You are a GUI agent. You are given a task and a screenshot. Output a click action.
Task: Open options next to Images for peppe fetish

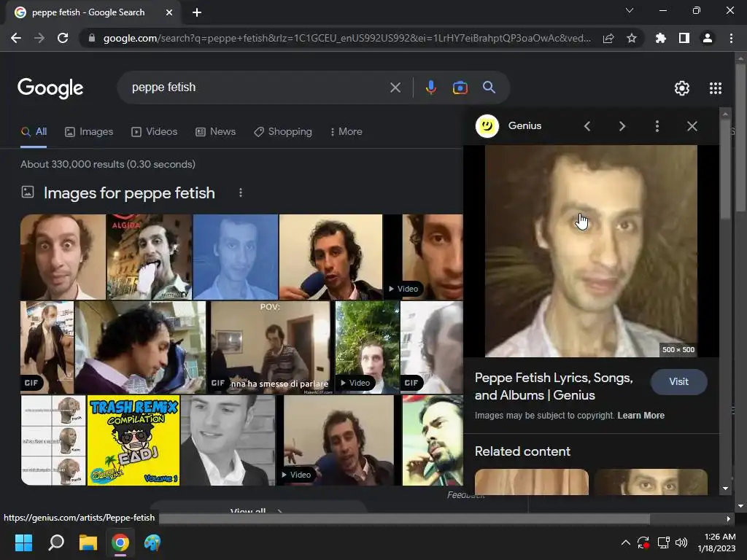pos(241,192)
